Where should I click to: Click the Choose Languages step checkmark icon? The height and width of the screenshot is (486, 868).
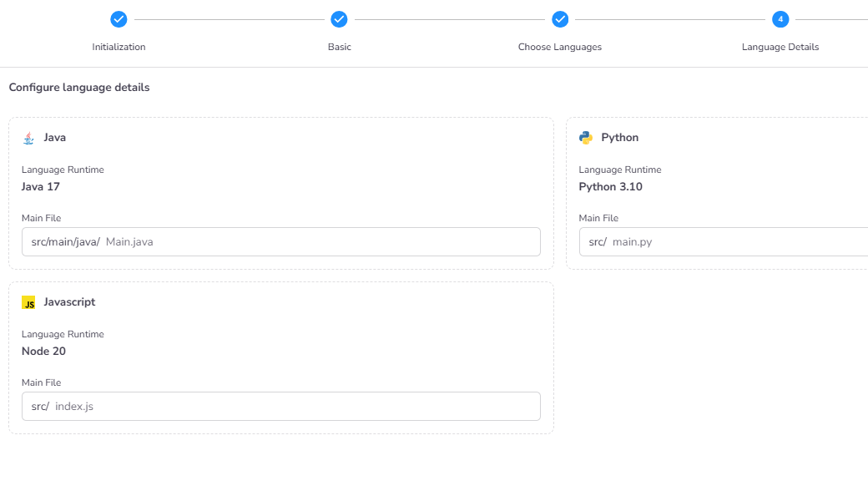click(560, 19)
